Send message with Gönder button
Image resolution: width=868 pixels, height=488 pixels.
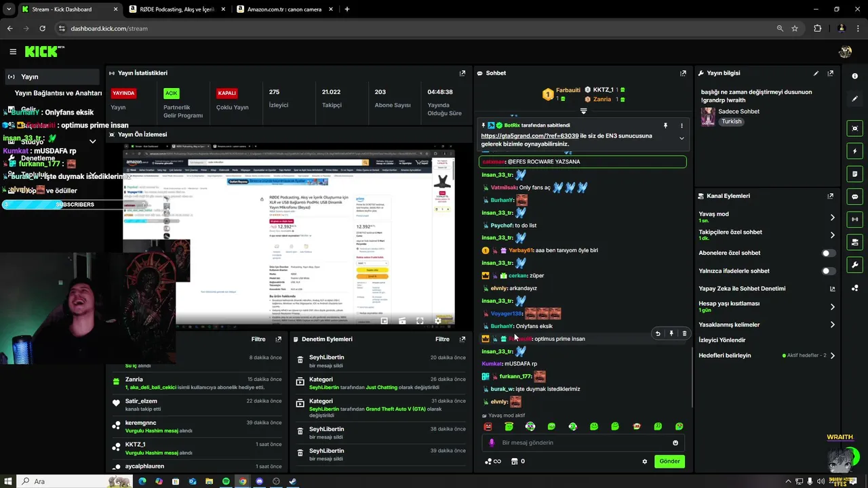[669, 462]
